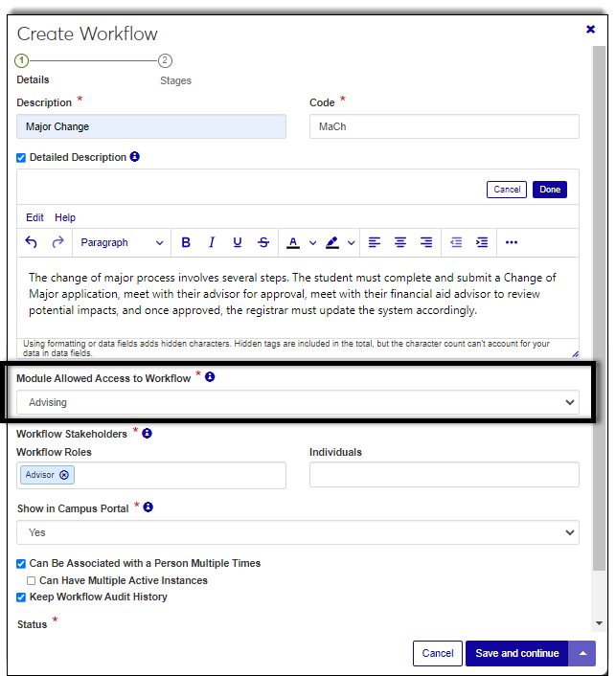Uncheck Detailed Description checkbox
The image size is (616, 676).
(x=22, y=157)
